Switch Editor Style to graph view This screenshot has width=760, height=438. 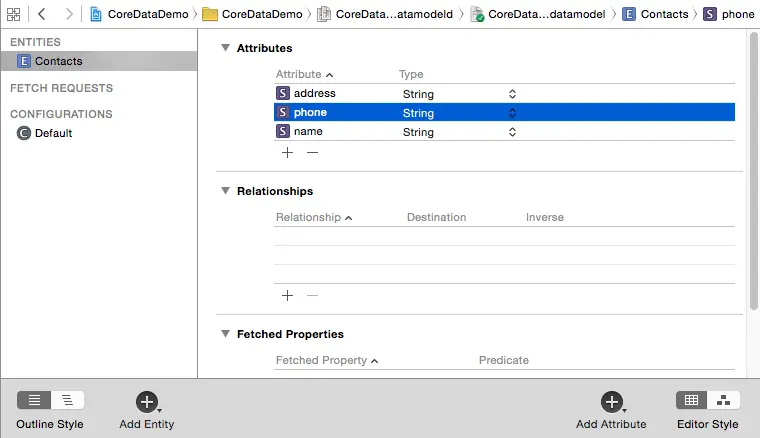coord(724,400)
